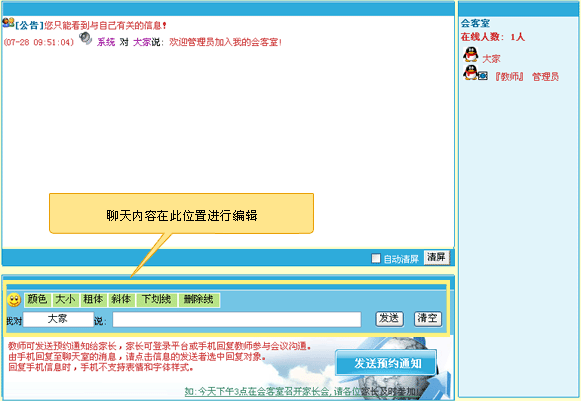Toggle 粗体 bold formatting

tap(93, 299)
